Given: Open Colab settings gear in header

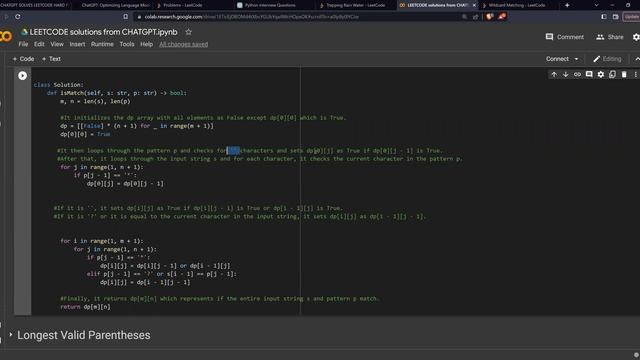Looking at the screenshot, I should 636,37.
